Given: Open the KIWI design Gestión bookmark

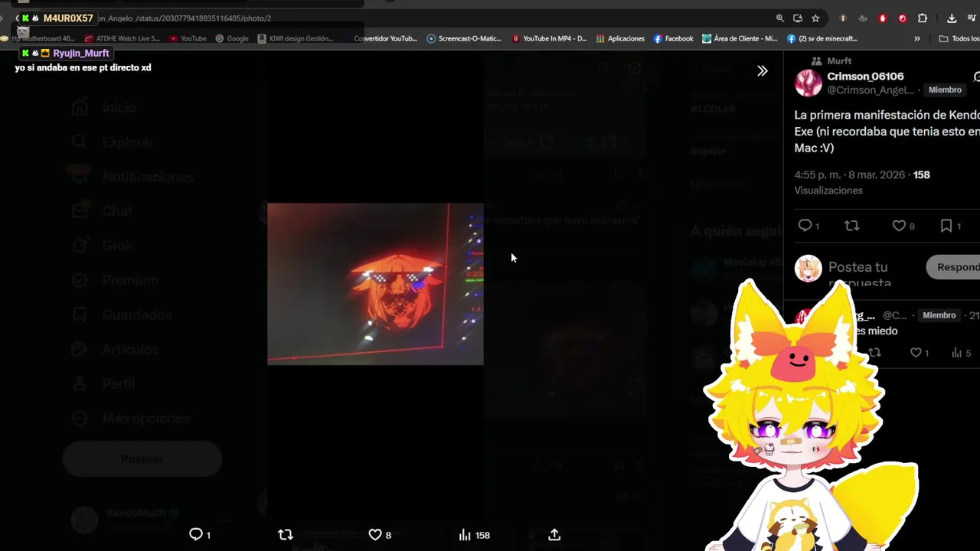Looking at the screenshot, I should 296,38.
